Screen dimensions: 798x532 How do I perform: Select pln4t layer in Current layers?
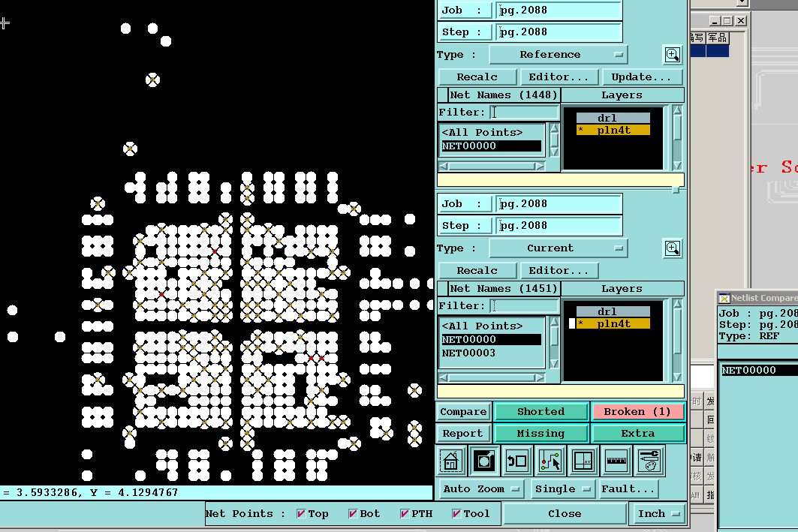click(x=613, y=324)
